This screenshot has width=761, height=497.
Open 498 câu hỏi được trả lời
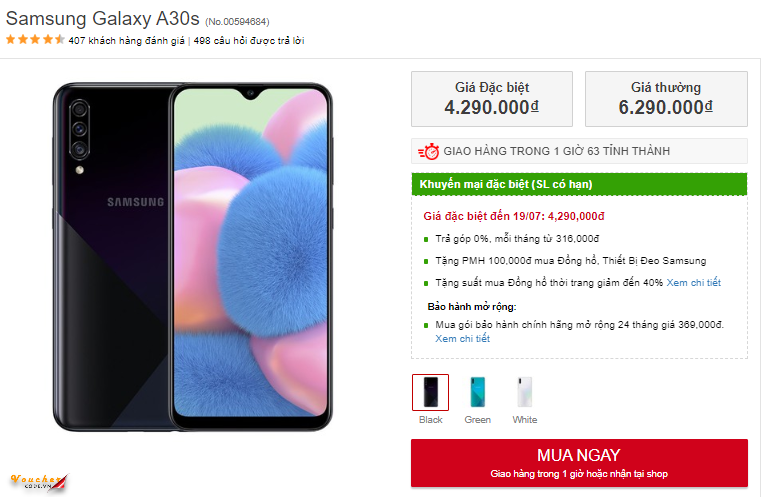coord(249,41)
